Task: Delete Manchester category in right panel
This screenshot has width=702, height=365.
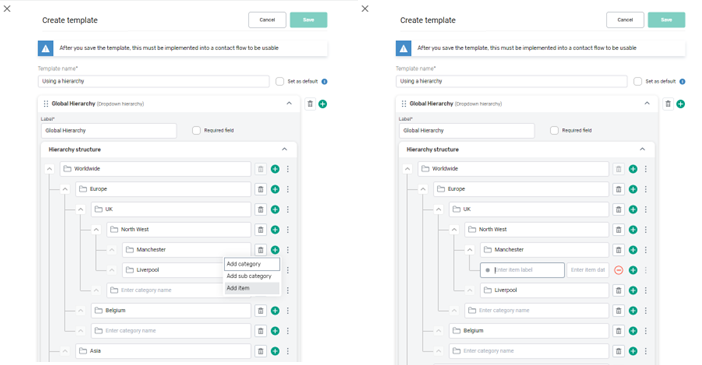Action: (x=618, y=249)
